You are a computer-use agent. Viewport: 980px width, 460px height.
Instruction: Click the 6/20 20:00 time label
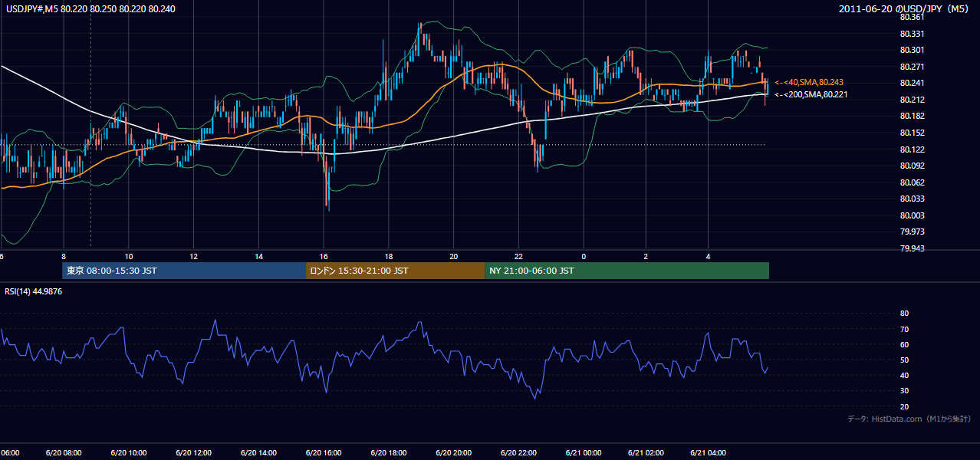tap(454, 453)
